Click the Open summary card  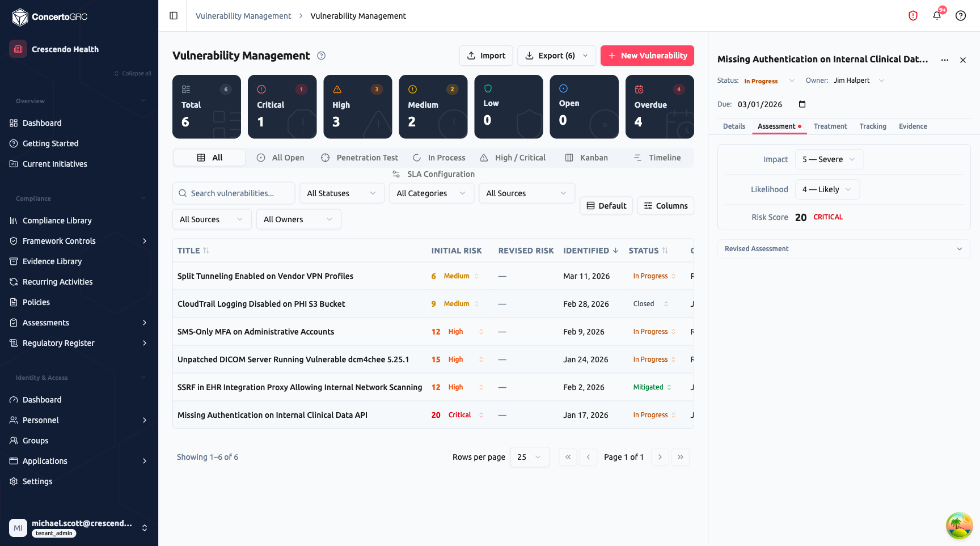(584, 107)
